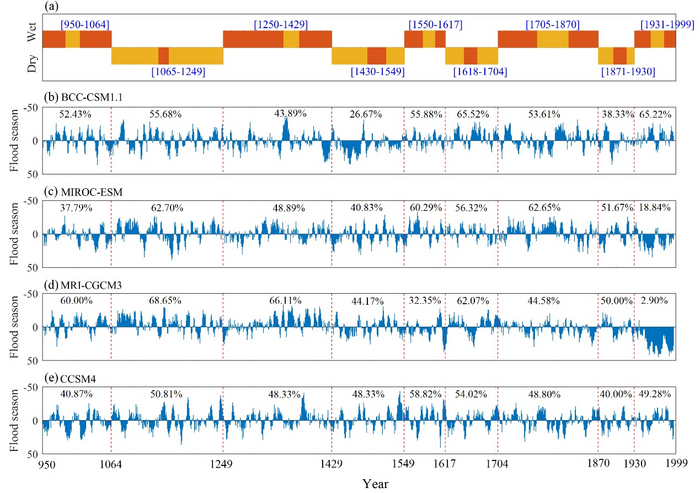Select the 50.81% percentage label
This screenshot has width=700, height=493.
point(166,394)
